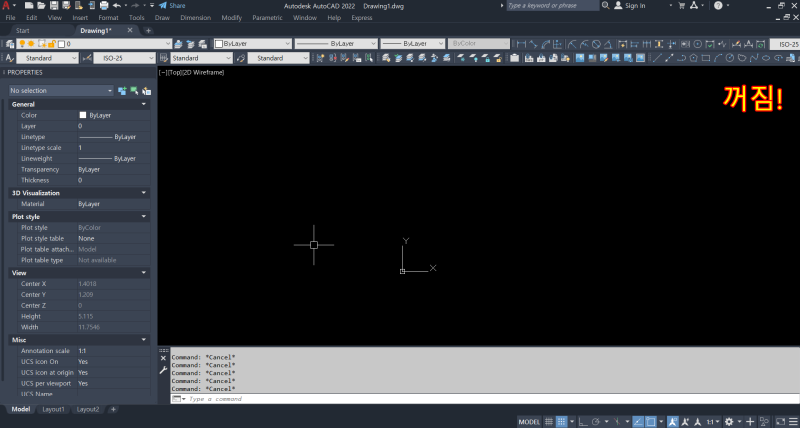Open the No selection object dropdown
800x428 pixels.
[61, 91]
